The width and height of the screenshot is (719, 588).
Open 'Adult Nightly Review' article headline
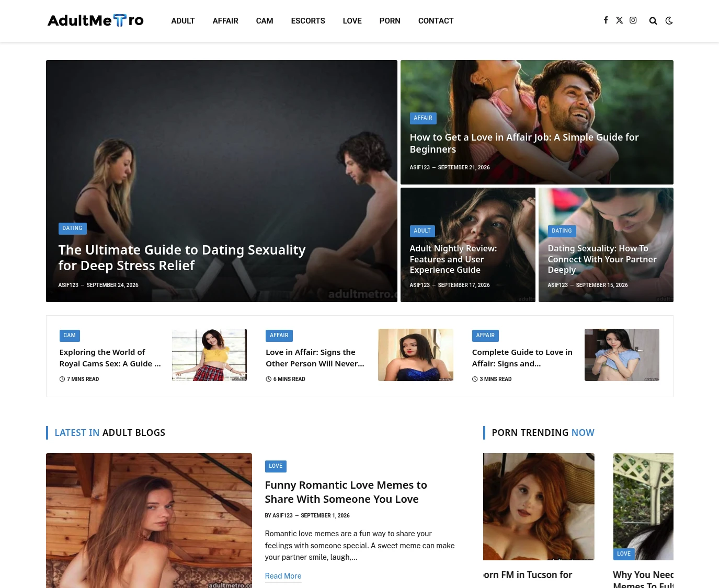(x=453, y=259)
